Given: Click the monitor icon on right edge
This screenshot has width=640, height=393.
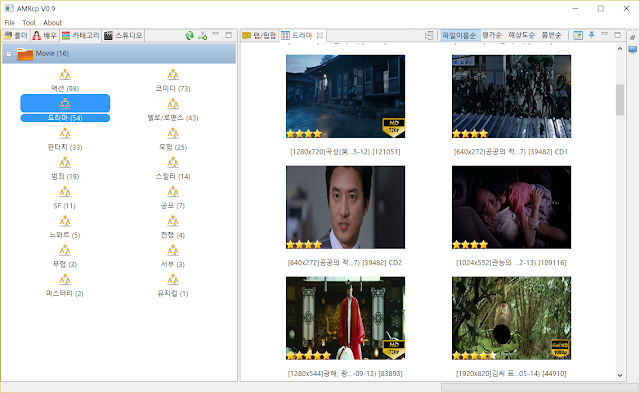Looking at the screenshot, I should (633, 50).
